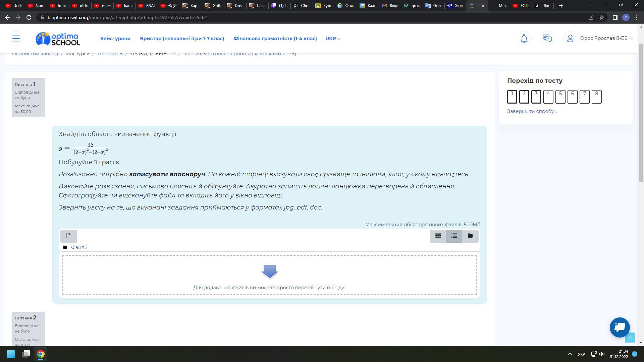Open Кейс-уроки menu item
Image resolution: width=644 pixels, height=362 pixels.
(x=115, y=39)
